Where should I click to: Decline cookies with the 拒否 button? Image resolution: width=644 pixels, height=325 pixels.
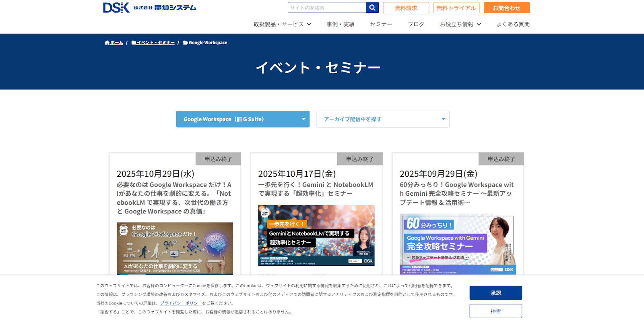pyautogui.click(x=495, y=311)
